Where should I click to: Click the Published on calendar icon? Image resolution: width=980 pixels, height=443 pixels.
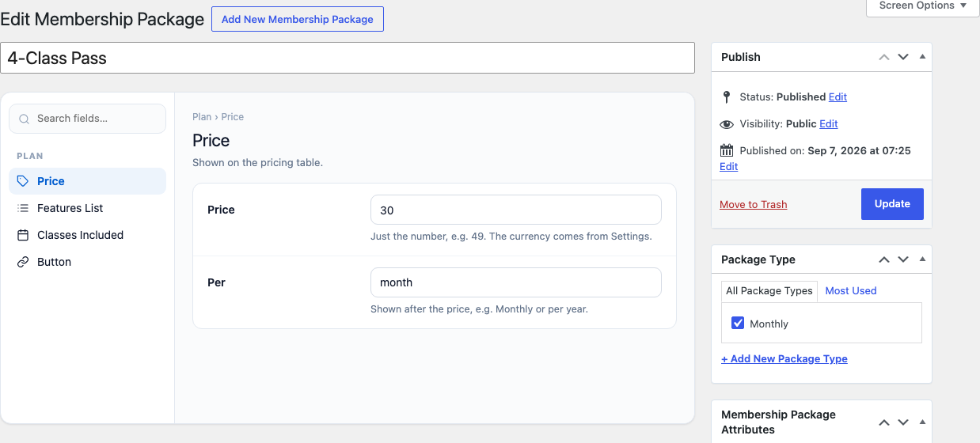[727, 150]
